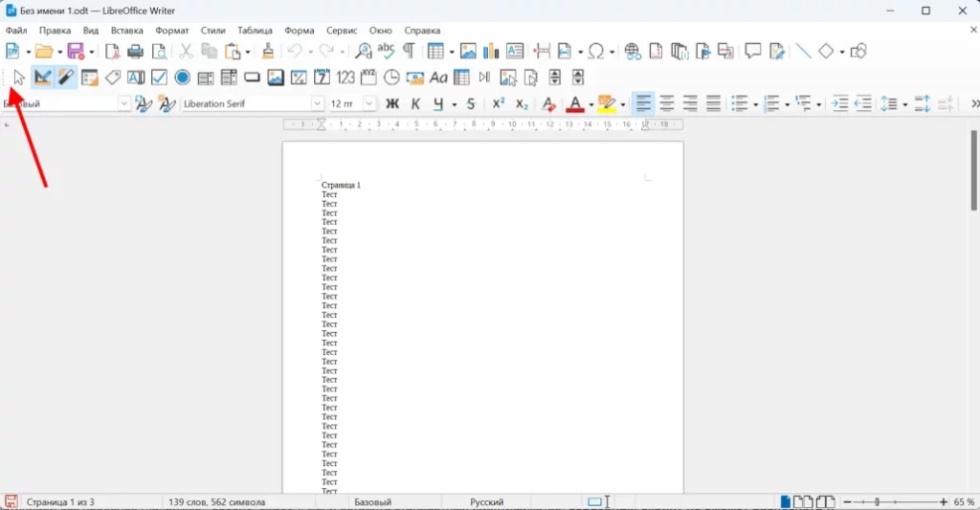Click the zoom in plus button
This screenshot has height=510, width=980.
[x=943, y=502]
